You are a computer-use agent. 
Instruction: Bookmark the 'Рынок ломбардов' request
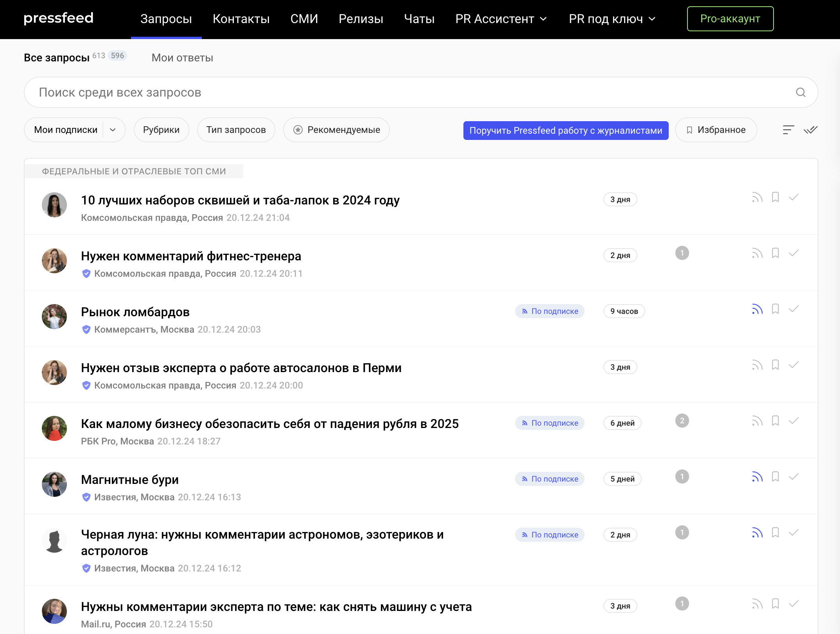point(775,309)
